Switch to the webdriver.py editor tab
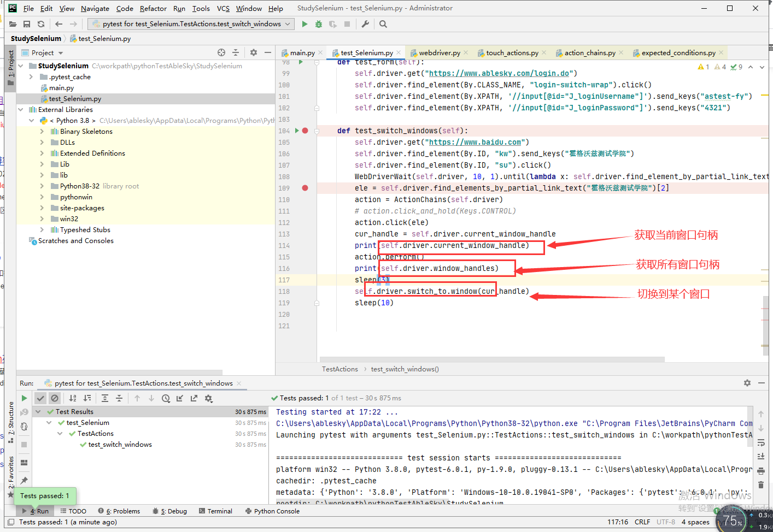Viewport: 773px width, 532px height. [439, 53]
